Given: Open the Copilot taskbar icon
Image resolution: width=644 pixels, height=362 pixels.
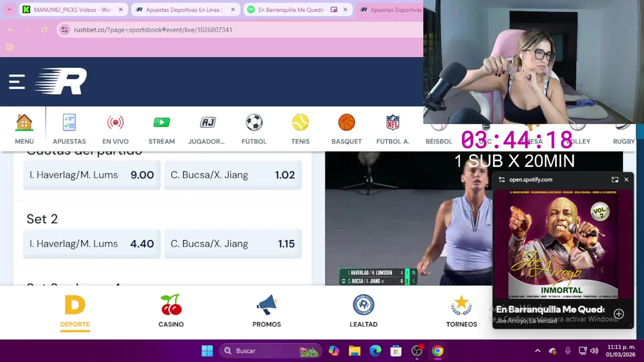Looking at the screenshot, I should pyautogui.click(x=334, y=350).
